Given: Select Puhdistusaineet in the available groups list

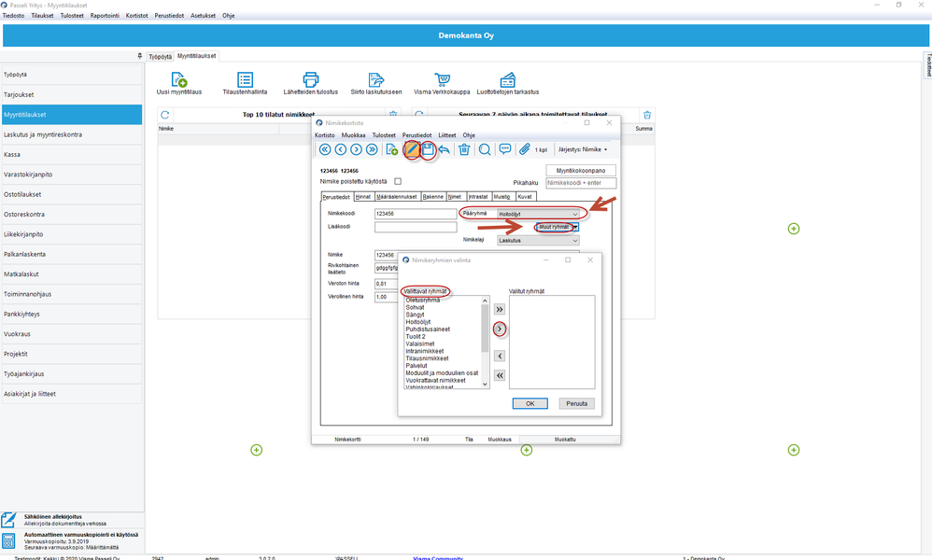Looking at the screenshot, I should click(428, 329).
